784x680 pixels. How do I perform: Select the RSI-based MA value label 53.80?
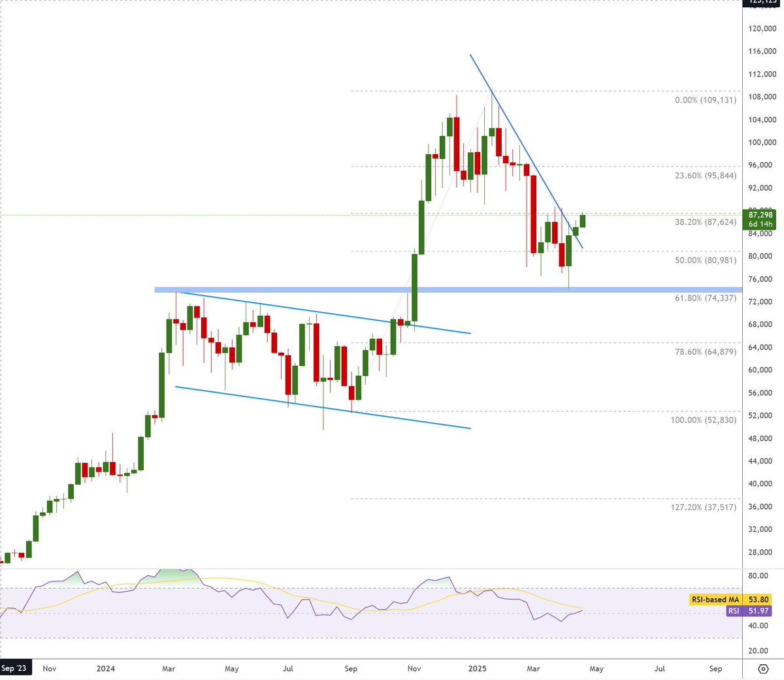(758, 600)
